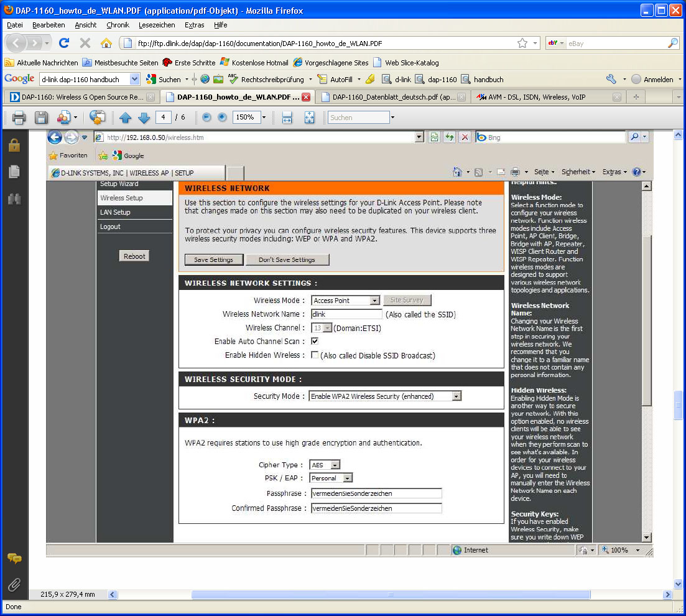The image size is (686, 616).
Task: Close the DAP-1160 howto PDF tab
Action: (306, 97)
